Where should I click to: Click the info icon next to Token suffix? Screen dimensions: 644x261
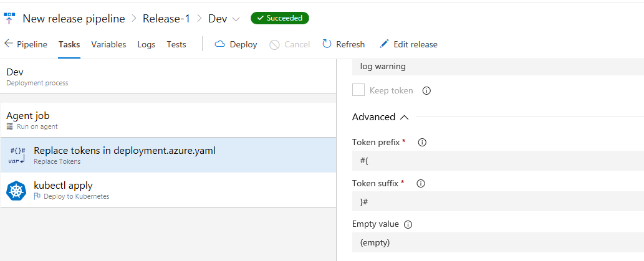point(421,183)
